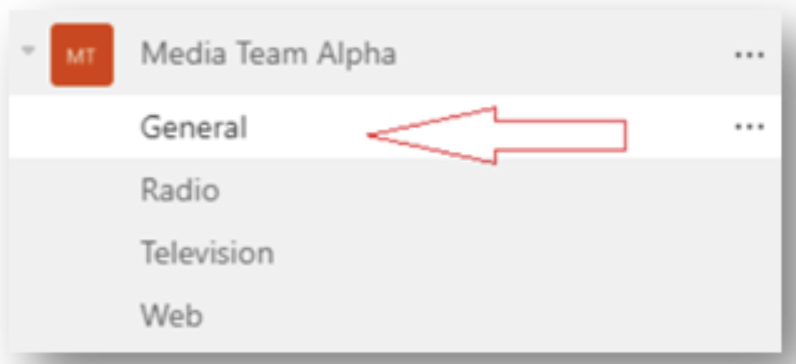796x364 pixels.
Task: Click the orange MT team avatar
Action: (82, 55)
